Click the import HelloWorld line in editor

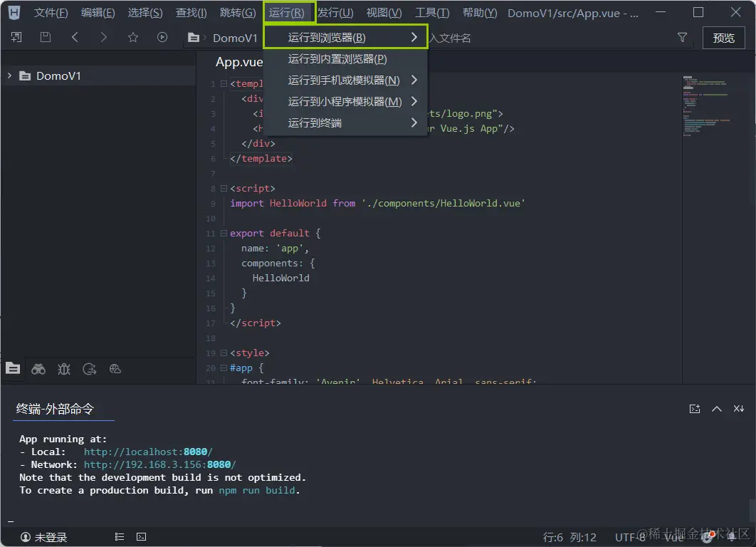(x=377, y=203)
